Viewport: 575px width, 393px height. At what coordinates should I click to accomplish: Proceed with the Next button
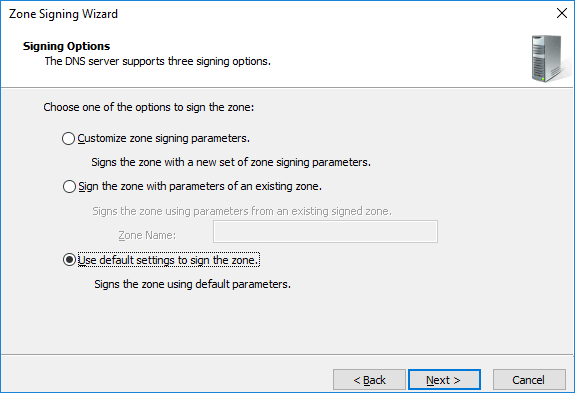[x=444, y=380]
